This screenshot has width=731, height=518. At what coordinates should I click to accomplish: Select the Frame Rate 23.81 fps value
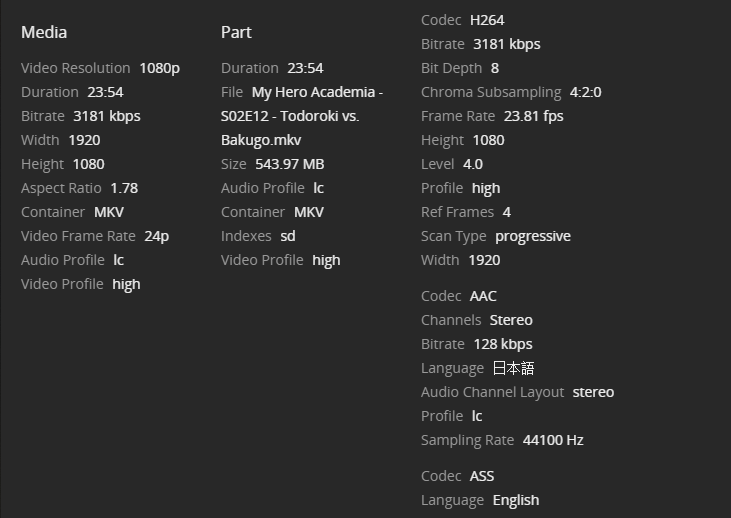(533, 116)
